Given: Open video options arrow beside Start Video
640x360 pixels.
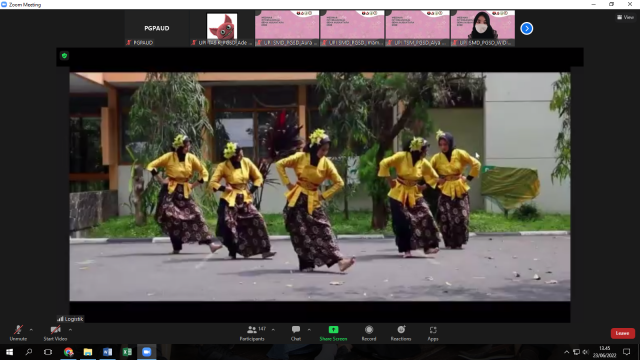Looking at the screenshot, I should pyautogui.click(x=70, y=330).
